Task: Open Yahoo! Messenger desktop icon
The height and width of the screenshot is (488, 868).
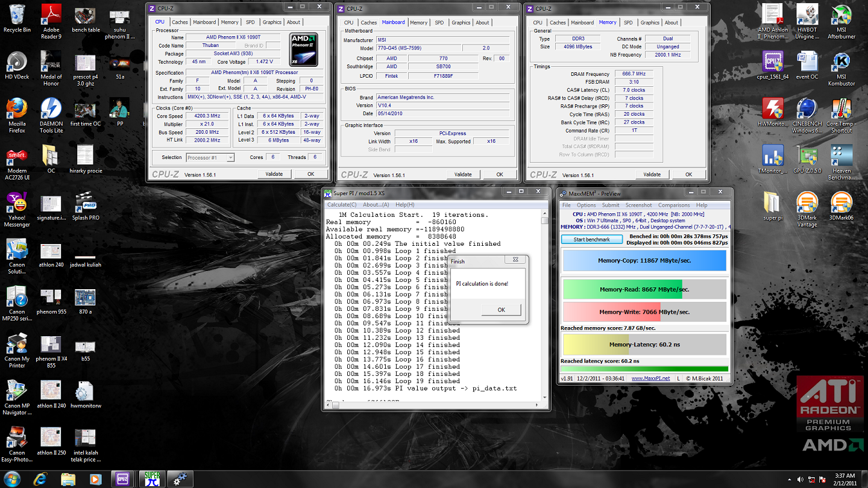Action: point(17,210)
